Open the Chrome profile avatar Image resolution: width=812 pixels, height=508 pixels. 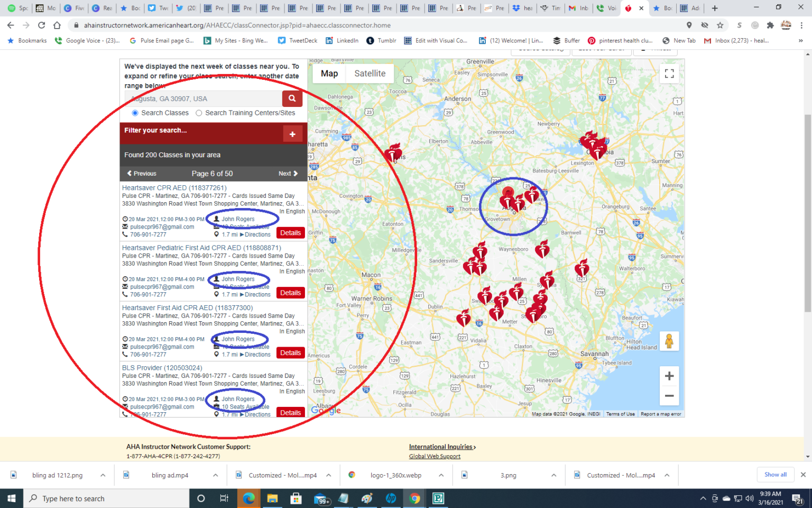786,25
